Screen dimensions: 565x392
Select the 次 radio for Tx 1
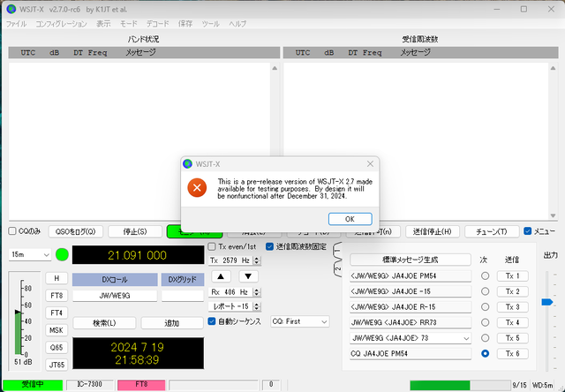coord(485,276)
